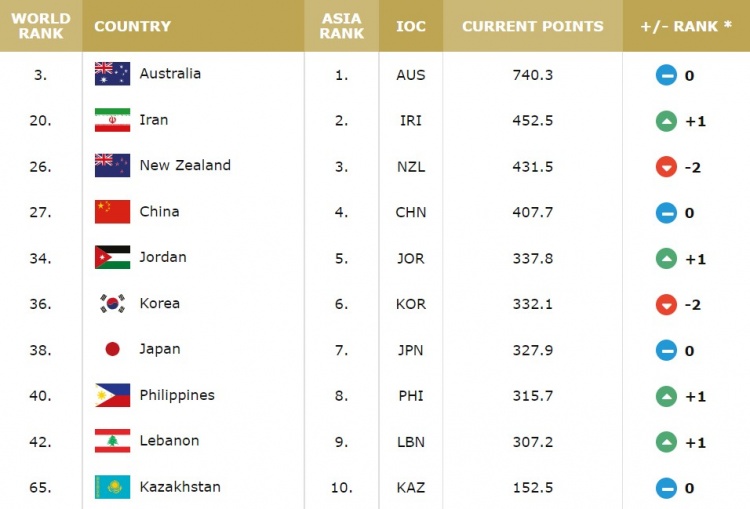Screen dimensions: 750x509
Task: Click the Korea flag icon
Action: tap(112, 303)
